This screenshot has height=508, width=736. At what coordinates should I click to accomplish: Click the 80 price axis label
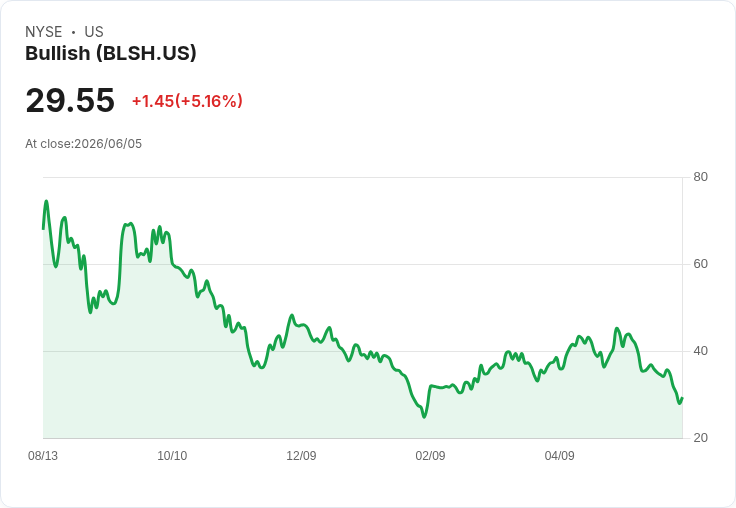pos(700,177)
